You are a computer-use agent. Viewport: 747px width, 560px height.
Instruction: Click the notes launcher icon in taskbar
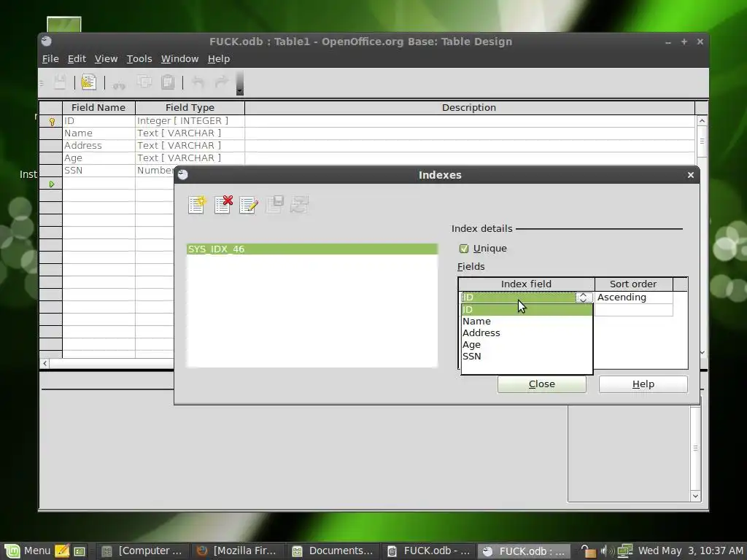coord(62,551)
